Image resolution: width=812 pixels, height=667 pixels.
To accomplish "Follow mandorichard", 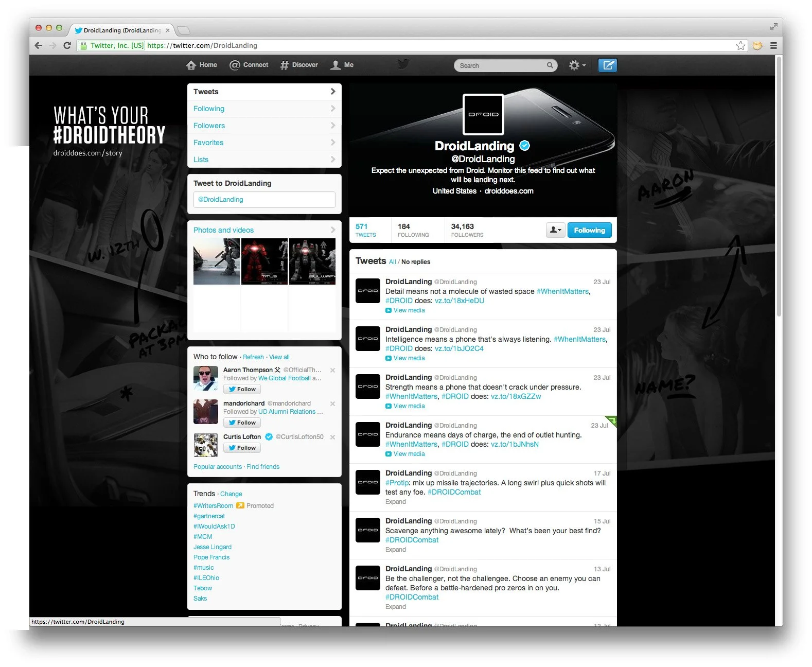I will tap(242, 423).
